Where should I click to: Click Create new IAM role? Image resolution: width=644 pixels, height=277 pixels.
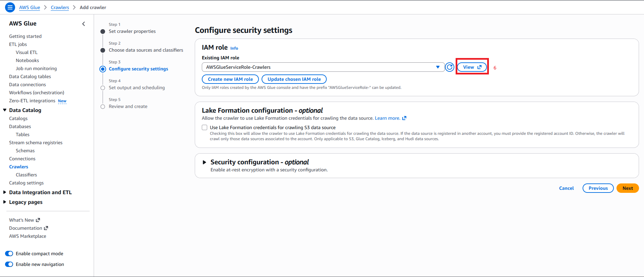tap(230, 79)
